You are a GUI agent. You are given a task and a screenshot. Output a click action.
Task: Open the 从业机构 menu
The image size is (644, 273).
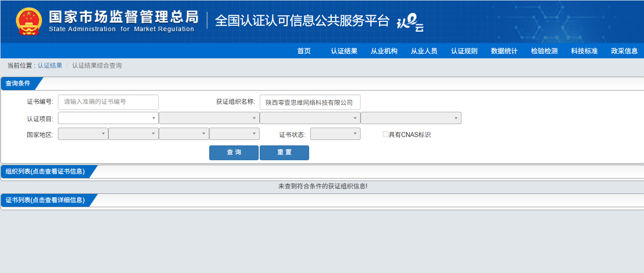click(x=384, y=51)
